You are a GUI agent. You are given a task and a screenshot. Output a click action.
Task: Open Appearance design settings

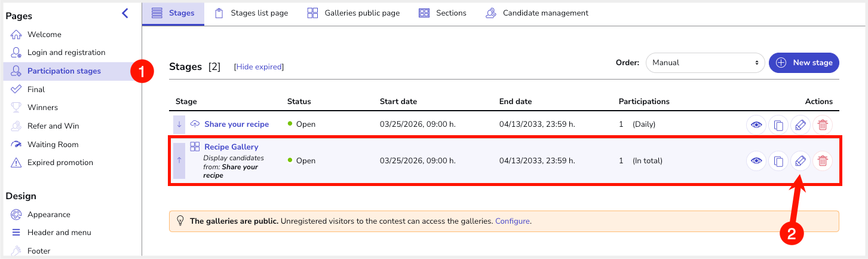click(49, 215)
